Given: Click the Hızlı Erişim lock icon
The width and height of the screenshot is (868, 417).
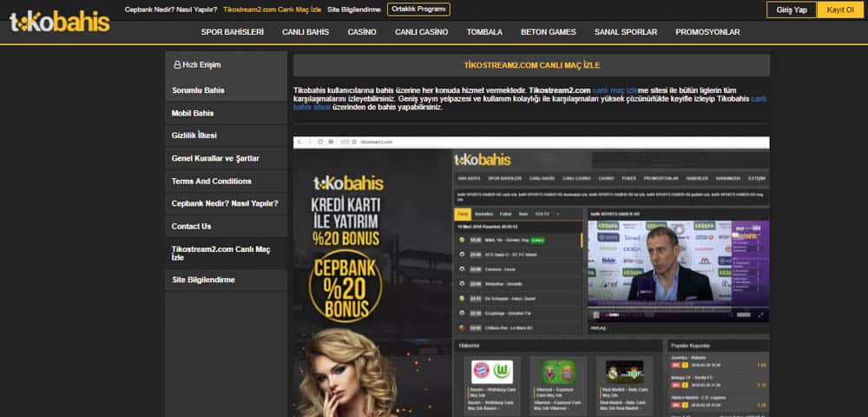Looking at the screenshot, I should [x=177, y=65].
